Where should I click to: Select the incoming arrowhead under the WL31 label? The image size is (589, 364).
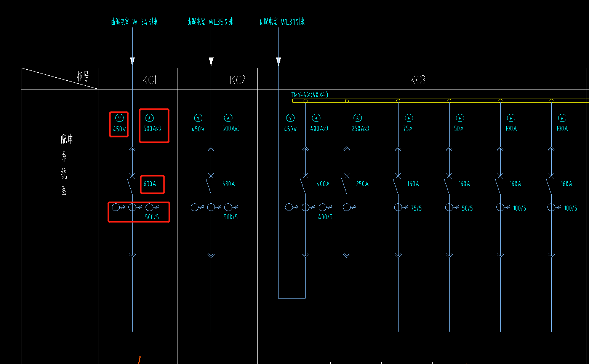click(278, 61)
